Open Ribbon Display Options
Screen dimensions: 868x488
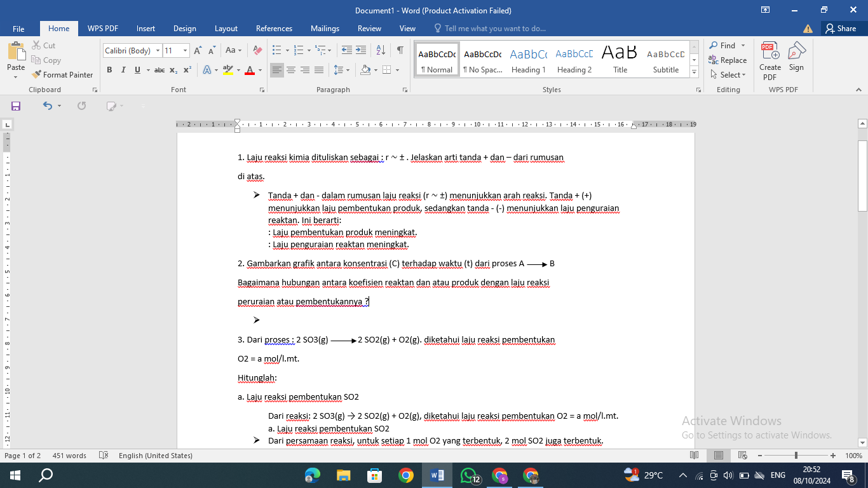[766, 10]
